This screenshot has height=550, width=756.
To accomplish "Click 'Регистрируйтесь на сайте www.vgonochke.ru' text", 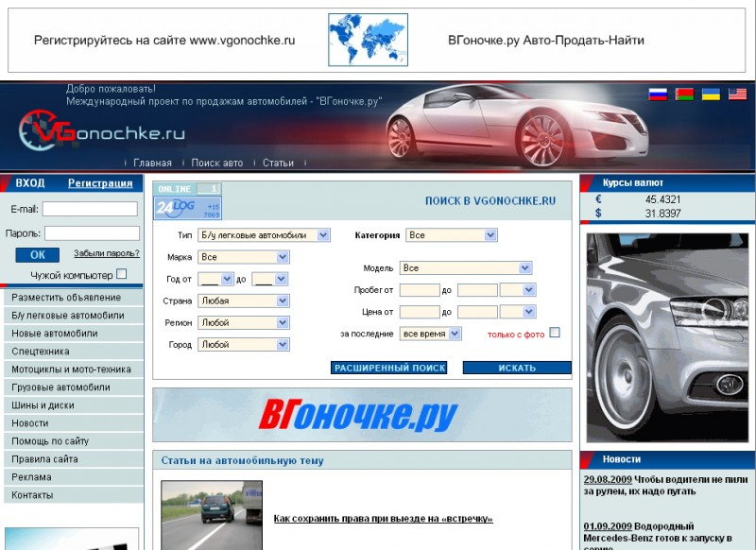I will coord(164,40).
